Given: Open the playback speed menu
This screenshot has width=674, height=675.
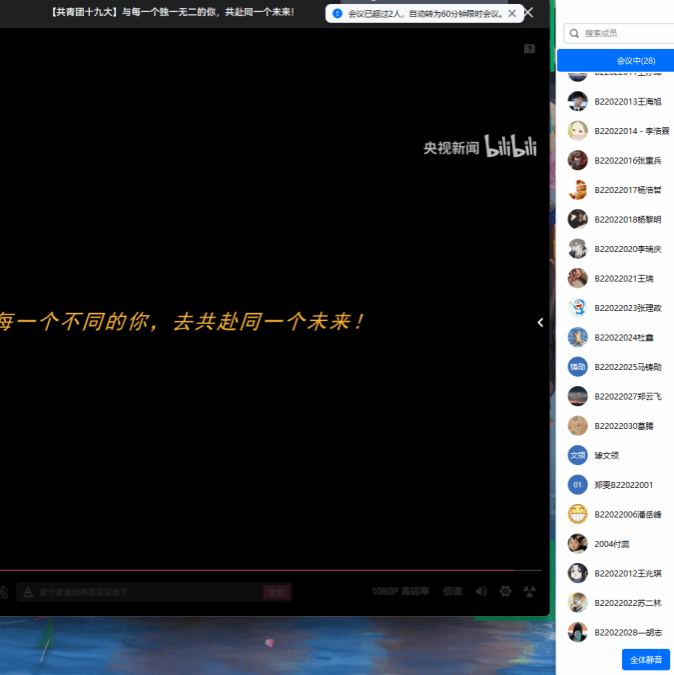Looking at the screenshot, I should pyautogui.click(x=452, y=592).
